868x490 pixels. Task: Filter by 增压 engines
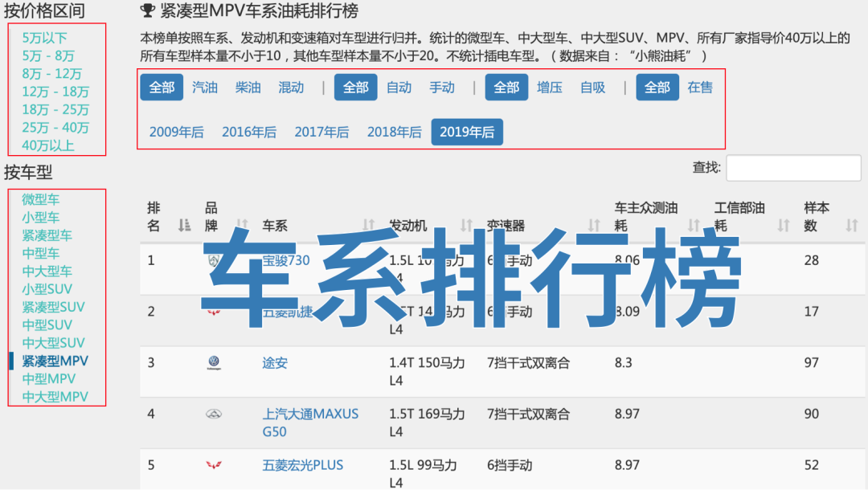tap(550, 88)
